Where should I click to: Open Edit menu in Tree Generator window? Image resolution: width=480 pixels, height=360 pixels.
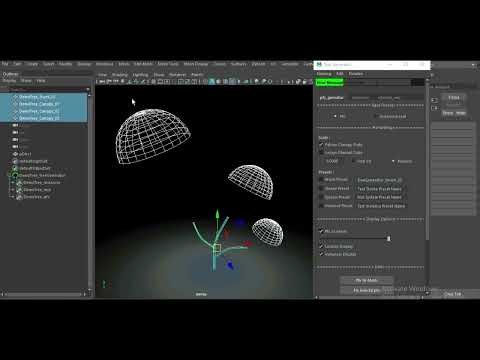tap(340, 74)
